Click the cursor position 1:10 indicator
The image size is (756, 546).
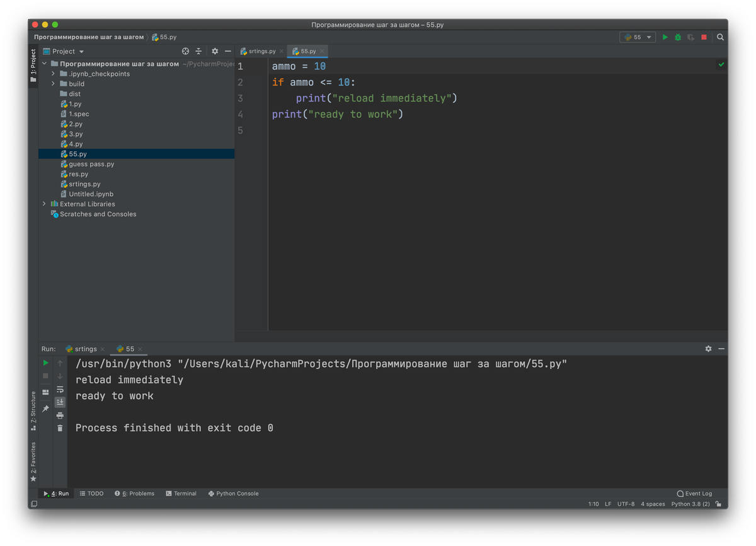(x=593, y=504)
